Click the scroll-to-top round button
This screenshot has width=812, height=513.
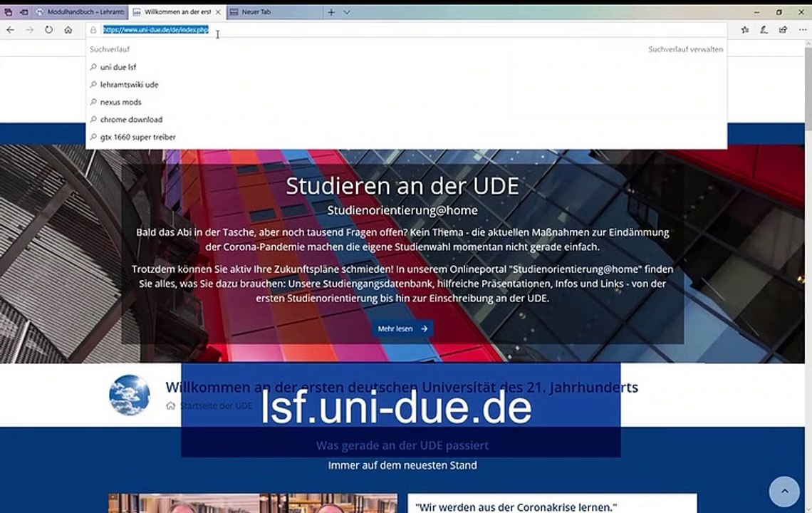pos(784,491)
